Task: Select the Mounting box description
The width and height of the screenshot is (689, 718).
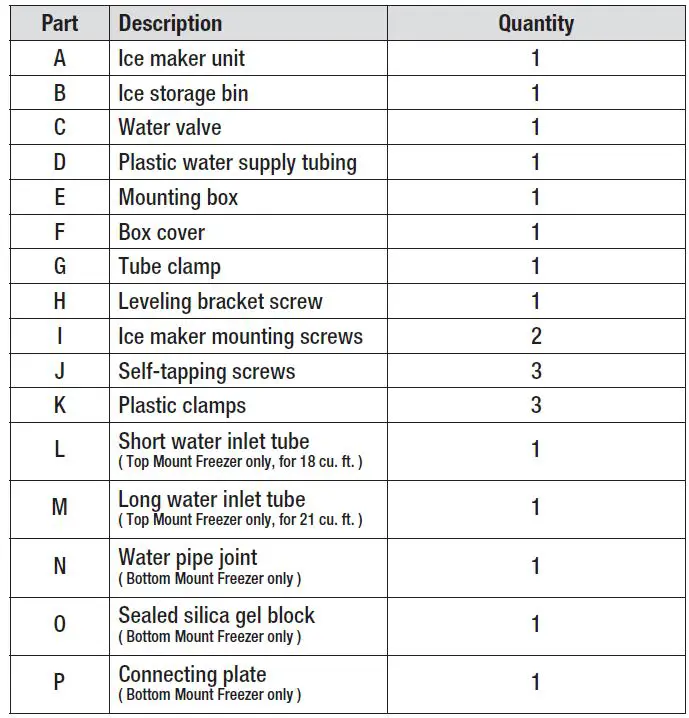Action: click(178, 197)
